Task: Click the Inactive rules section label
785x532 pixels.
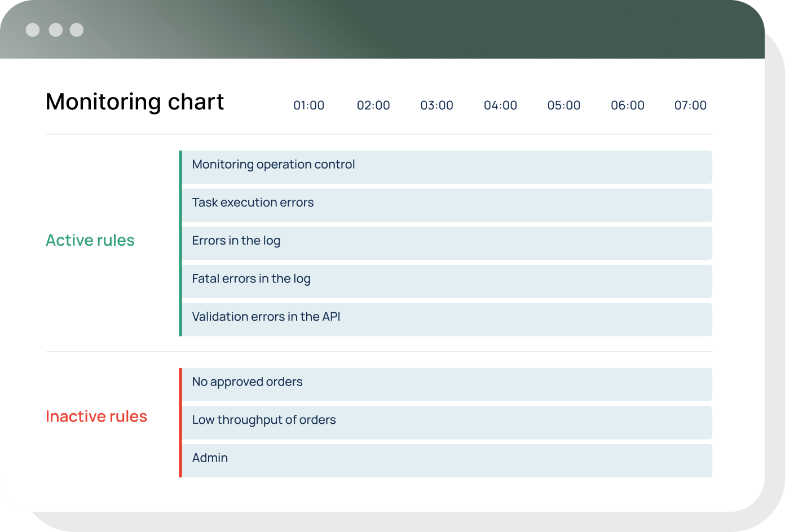Action: [x=96, y=416]
